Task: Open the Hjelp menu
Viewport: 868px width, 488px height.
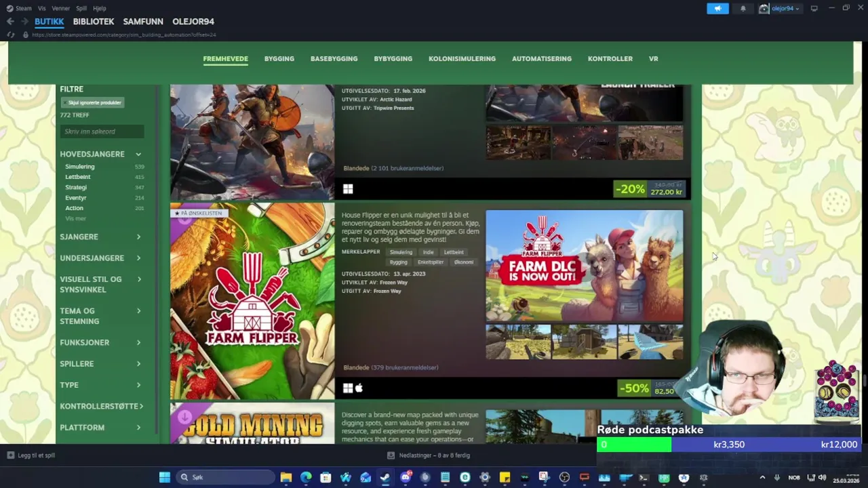Action: [x=100, y=8]
